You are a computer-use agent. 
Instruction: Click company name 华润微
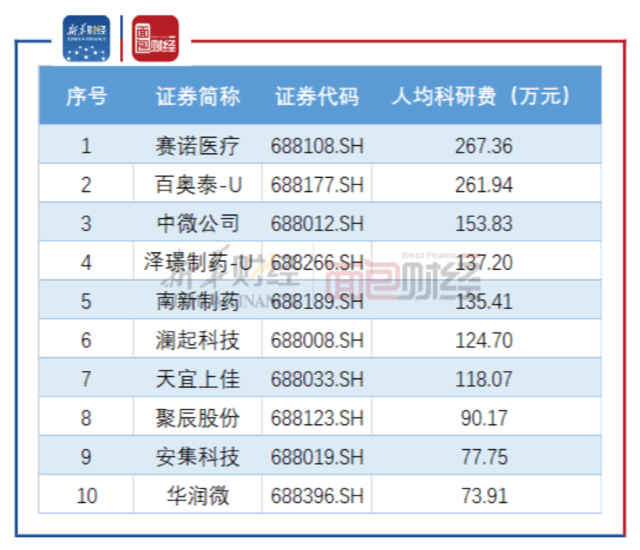(x=198, y=496)
